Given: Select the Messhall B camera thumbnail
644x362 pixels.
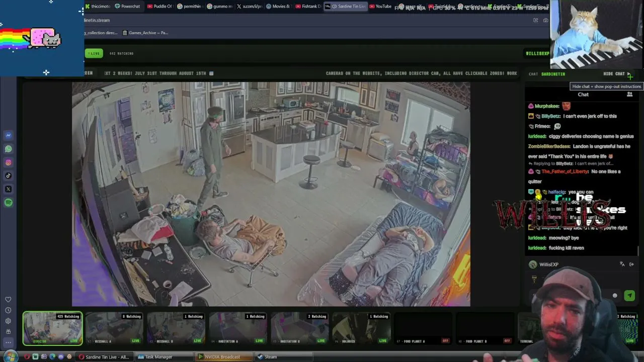Looking at the screenshot, I should pyautogui.click(x=177, y=328).
